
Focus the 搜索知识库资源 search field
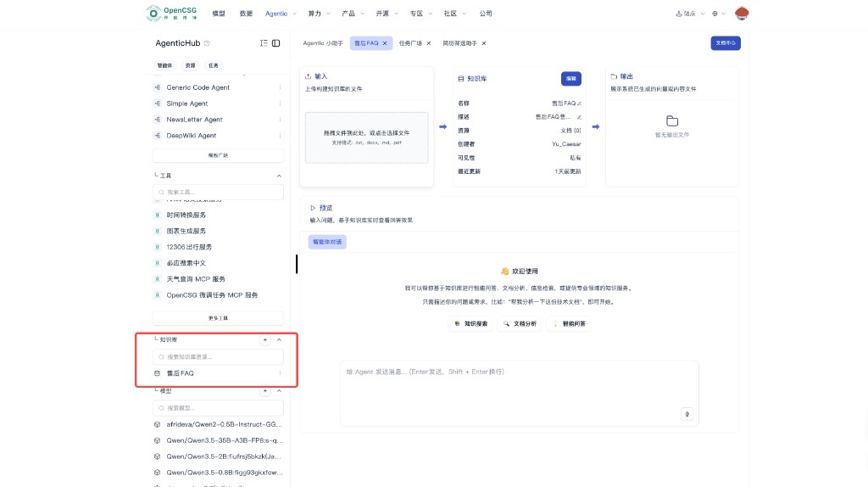pos(218,357)
